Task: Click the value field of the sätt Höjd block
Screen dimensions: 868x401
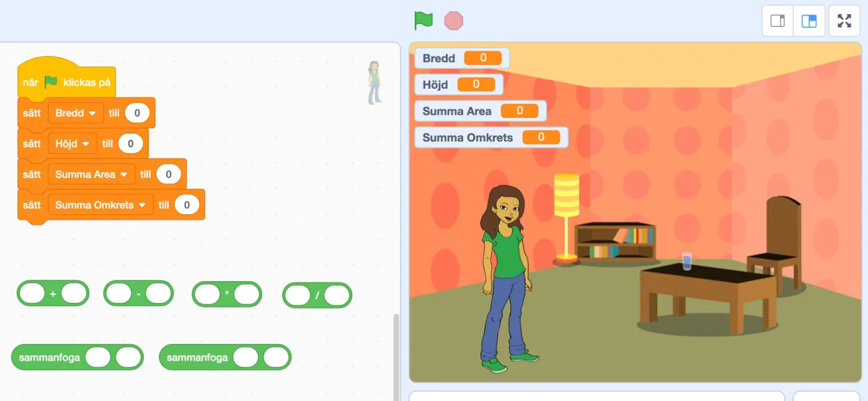Action: pos(130,143)
